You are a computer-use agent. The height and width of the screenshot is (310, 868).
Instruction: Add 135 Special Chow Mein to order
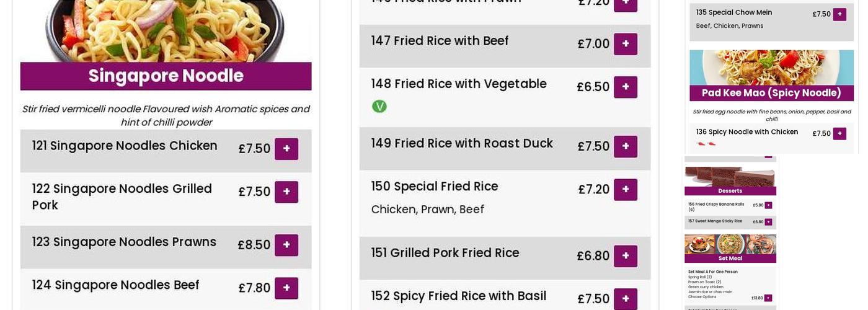pos(839,14)
